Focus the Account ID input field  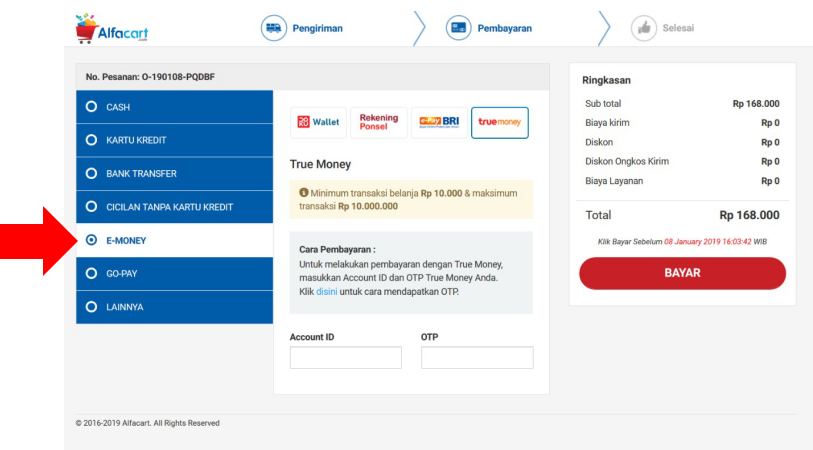[346, 358]
